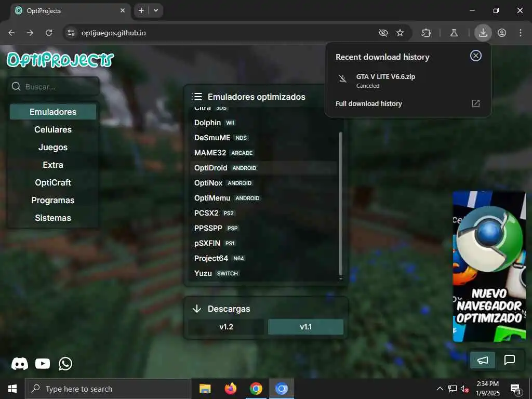Screen dimensions: 532x399
Task: Open Full download history link
Action: [369, 103]
